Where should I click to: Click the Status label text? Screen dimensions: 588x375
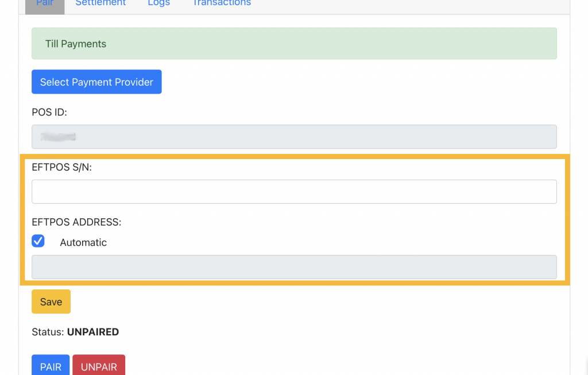pyautogui.click(x=48, y=332)
